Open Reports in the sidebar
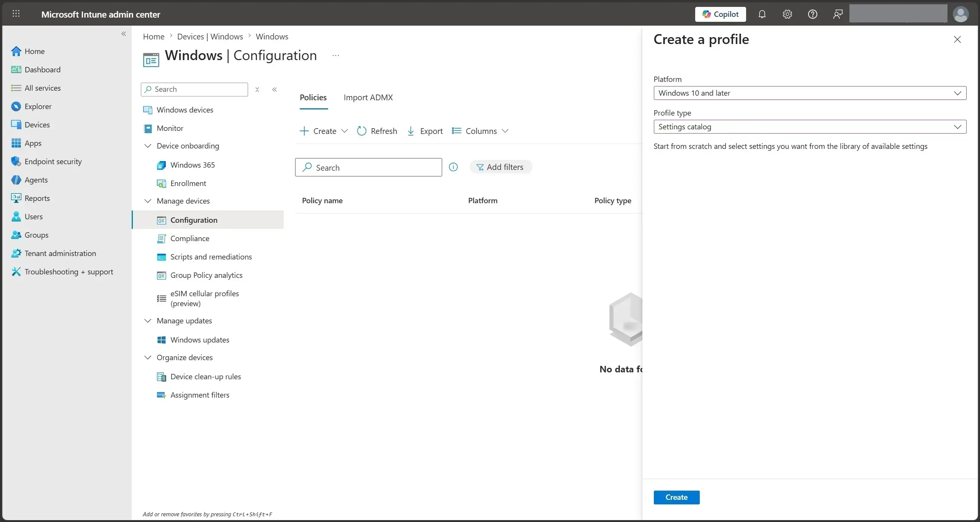The width and height of the screenshot is (980, 522). (37, 198)
